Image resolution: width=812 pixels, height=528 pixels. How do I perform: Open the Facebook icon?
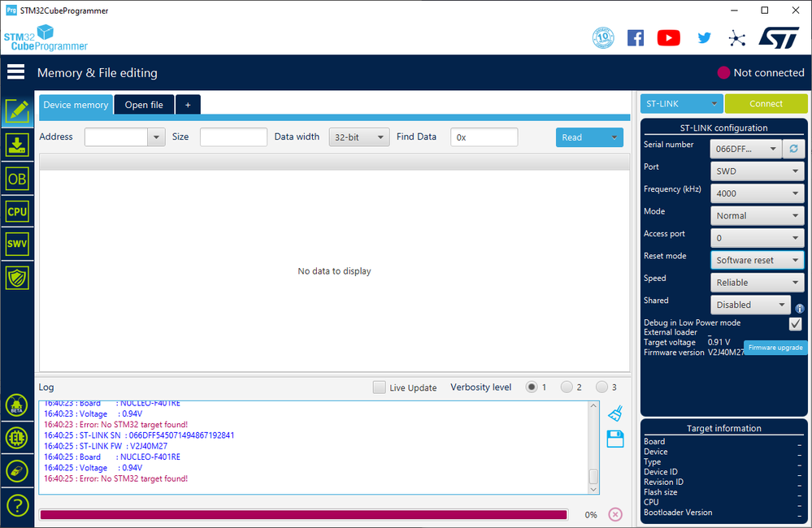click(x=636, y=38)
